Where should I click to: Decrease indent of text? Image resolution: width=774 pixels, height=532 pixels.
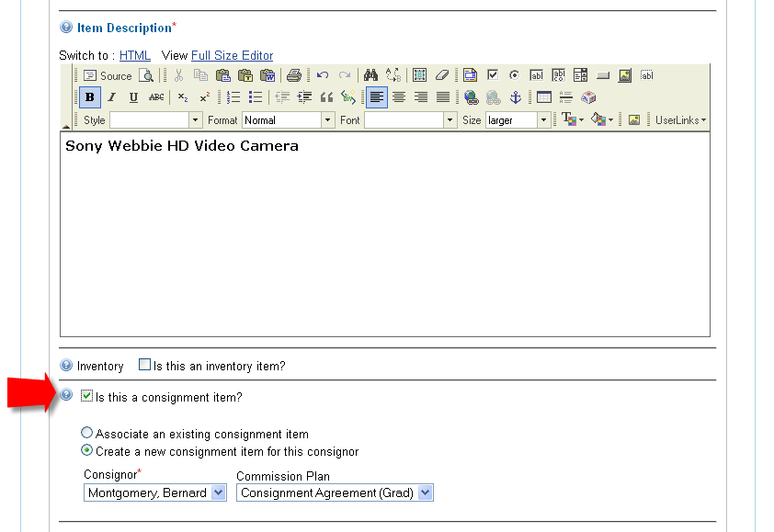[x=282, y=97]
